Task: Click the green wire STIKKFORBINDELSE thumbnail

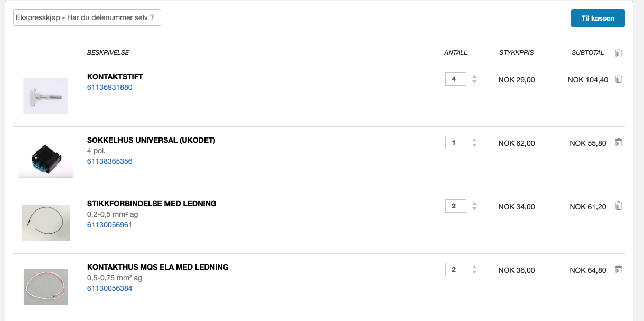Action: tap(46, 223)
